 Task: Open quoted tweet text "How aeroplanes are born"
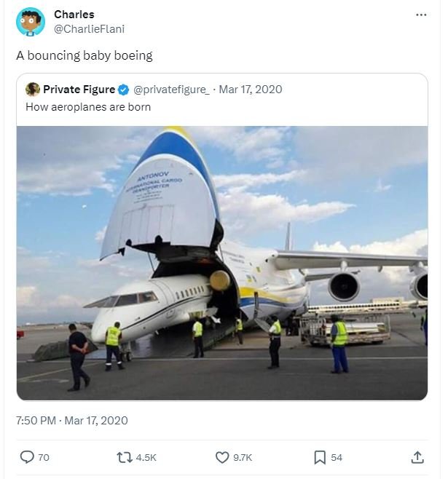pos(88,107)
